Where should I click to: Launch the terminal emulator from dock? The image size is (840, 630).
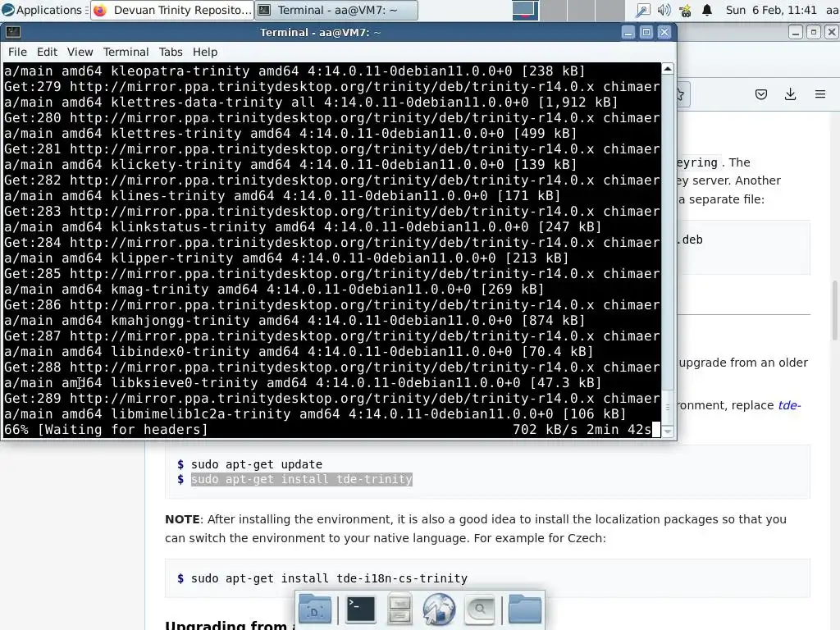(x=361, y=609)
